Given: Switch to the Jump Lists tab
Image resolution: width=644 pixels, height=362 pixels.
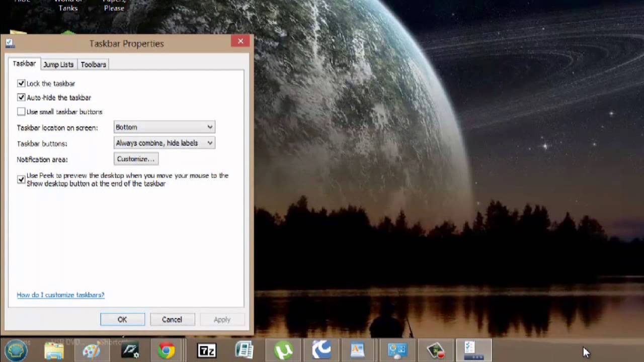Looking at the screenshot, I should click(58, 64).
